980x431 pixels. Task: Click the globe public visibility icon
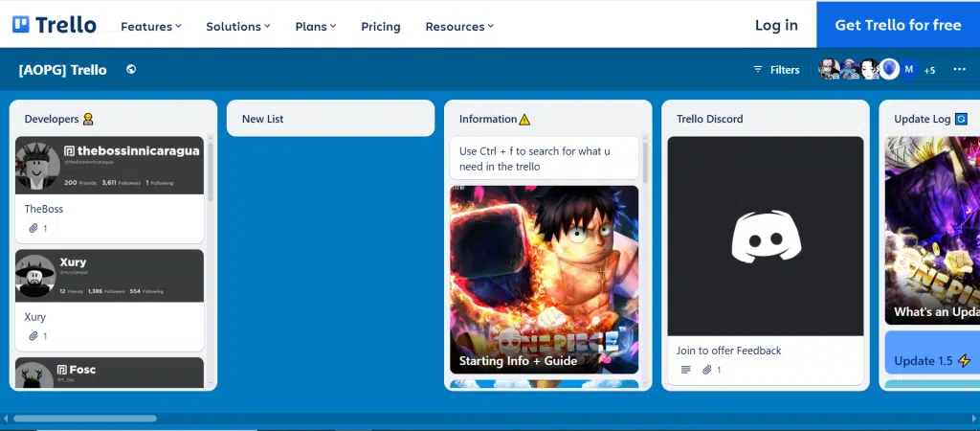(x=131, y=69)
